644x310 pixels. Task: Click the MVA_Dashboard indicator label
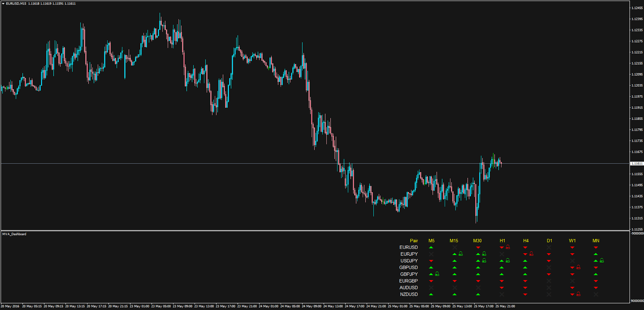coord(14,234)
